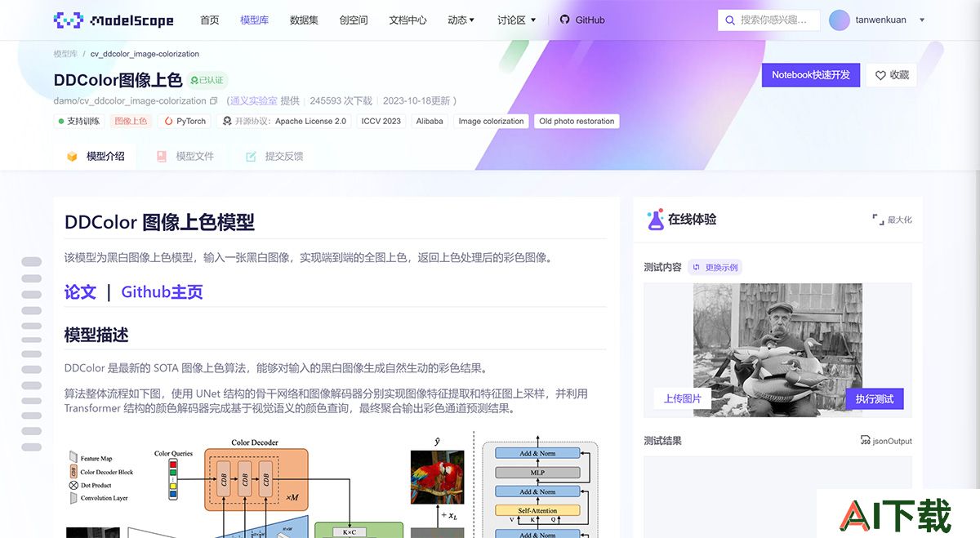Click the PyTorch tag

[x=185, y=121]
